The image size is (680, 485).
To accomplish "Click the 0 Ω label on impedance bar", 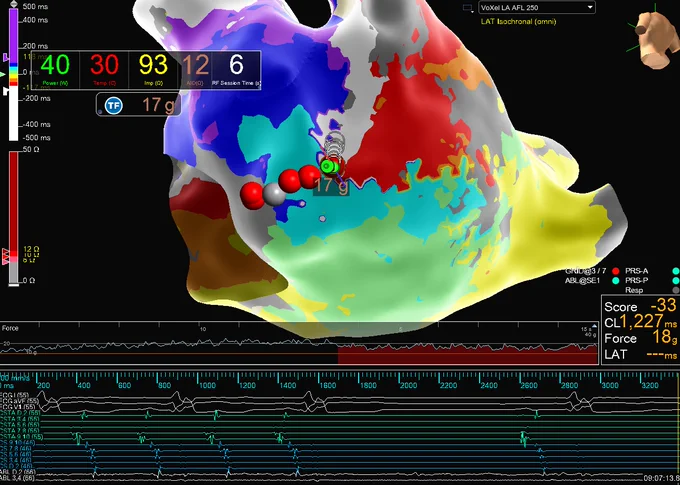I will (29, 281).
